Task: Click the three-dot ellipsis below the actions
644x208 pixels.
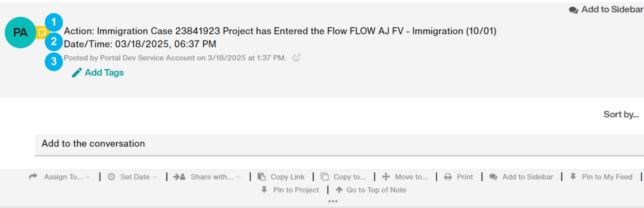Action: tap(333, 201)
